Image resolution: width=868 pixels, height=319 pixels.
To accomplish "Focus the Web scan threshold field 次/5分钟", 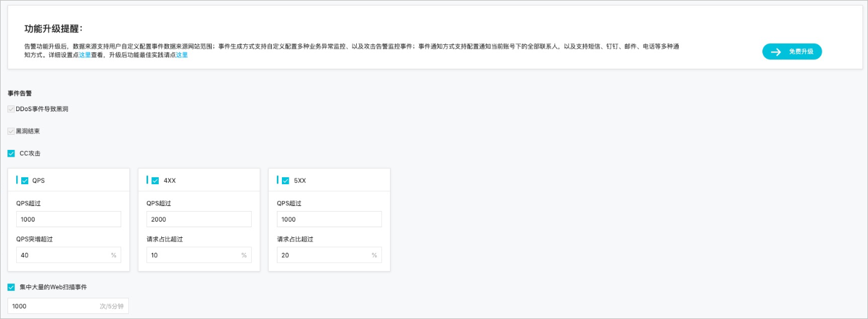I will [x=68, y=306].
